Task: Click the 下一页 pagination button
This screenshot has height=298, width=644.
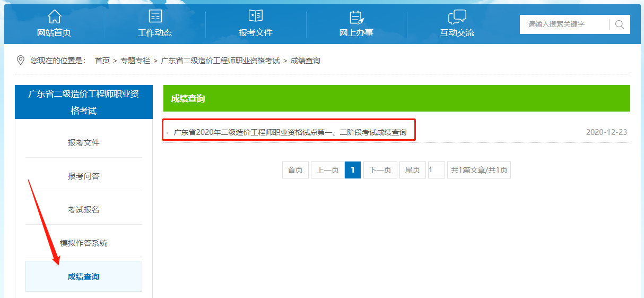Action: point(380,170)
